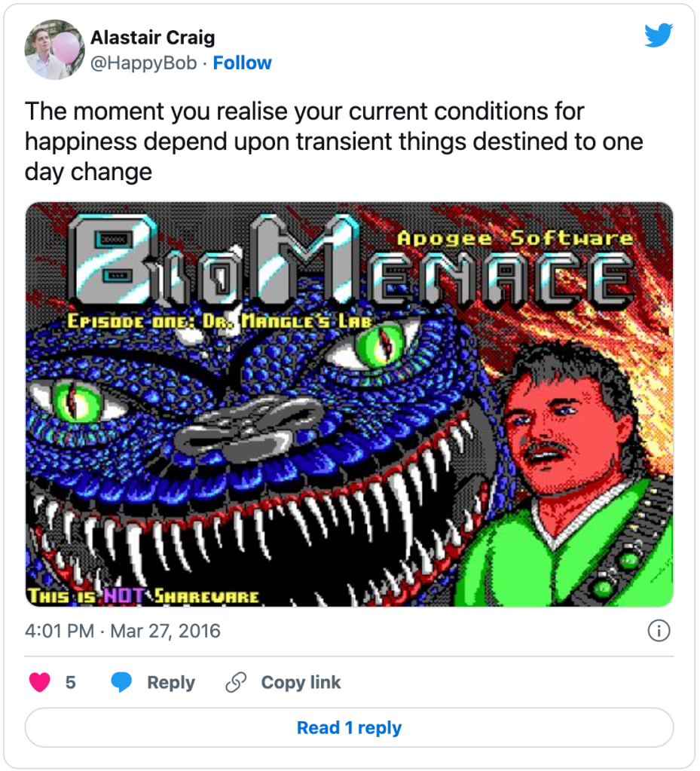Click the blue reply speech bubble icon
The image size is (700, 771).
click(x=121, y=682)
